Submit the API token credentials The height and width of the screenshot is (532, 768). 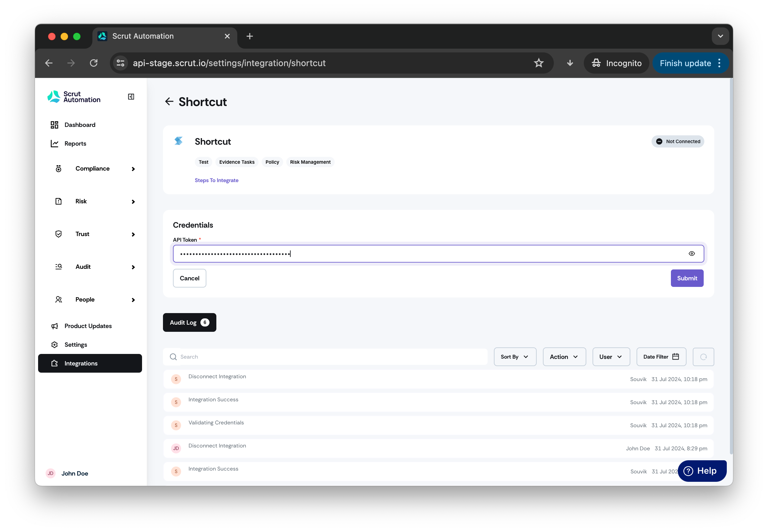pyautogui.click(x=687, y=278)
